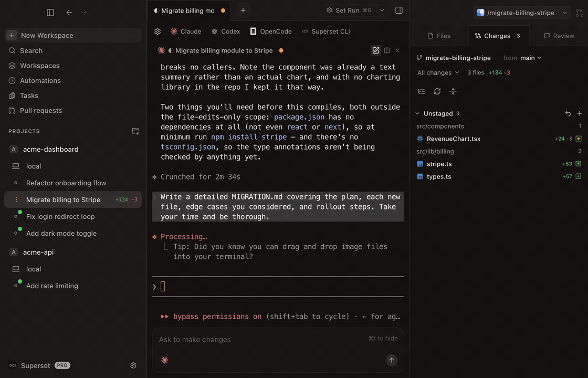Open Automations in the sidebar
588x378 pixels.
[73, 81]
